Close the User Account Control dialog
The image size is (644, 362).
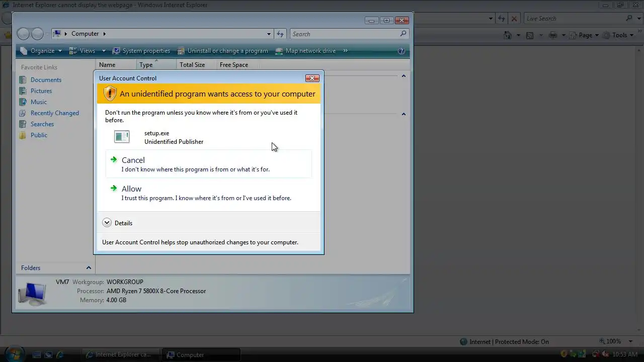[x=312, y=78]
